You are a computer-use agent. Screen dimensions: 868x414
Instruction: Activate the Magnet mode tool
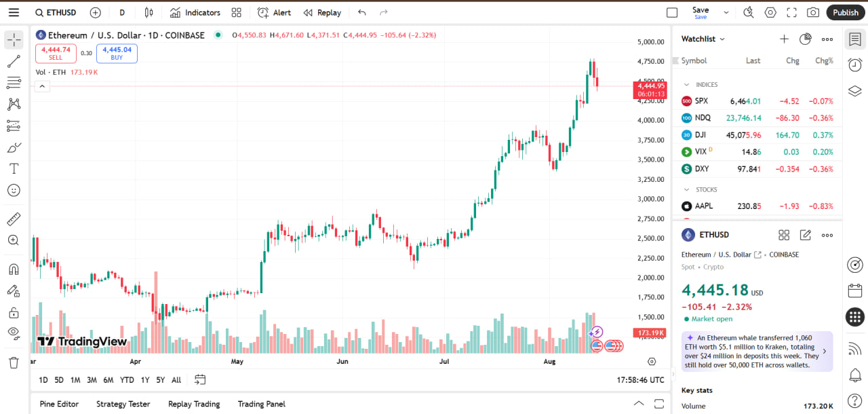pos(14,269)
